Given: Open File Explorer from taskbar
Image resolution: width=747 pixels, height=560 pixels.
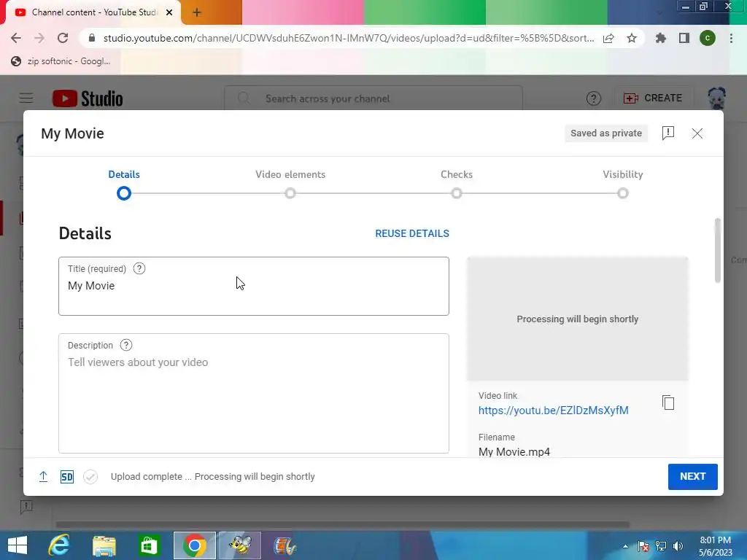Looking at the screenshot, I should pyautogui.click(x=104, y=545).
